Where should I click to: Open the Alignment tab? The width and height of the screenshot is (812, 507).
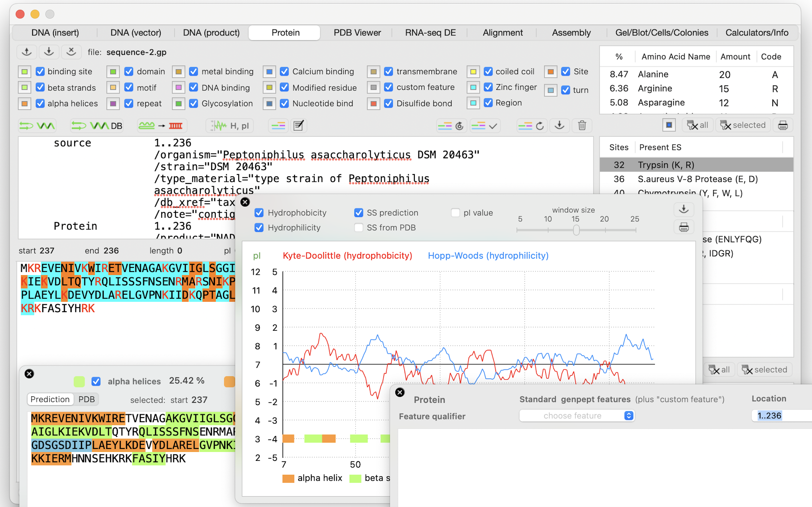[502, 32]
